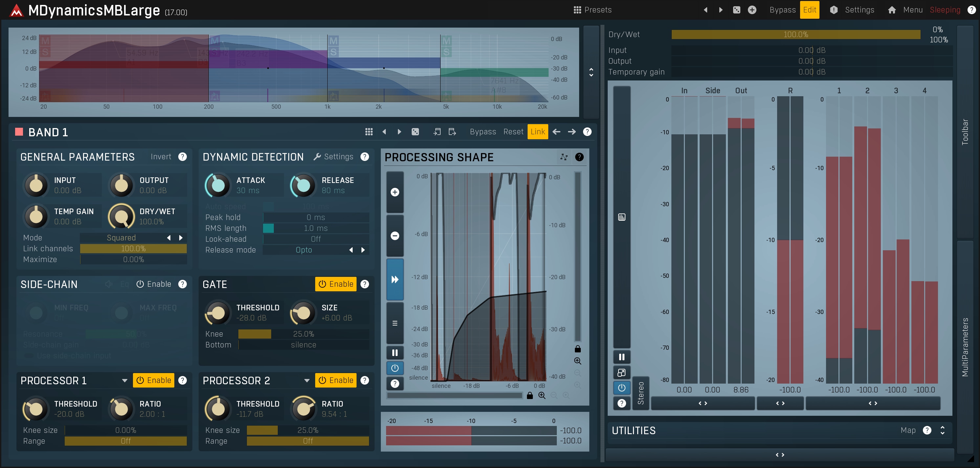
Task: Click the Home icon next to Menu
Action: click(892, 10)
